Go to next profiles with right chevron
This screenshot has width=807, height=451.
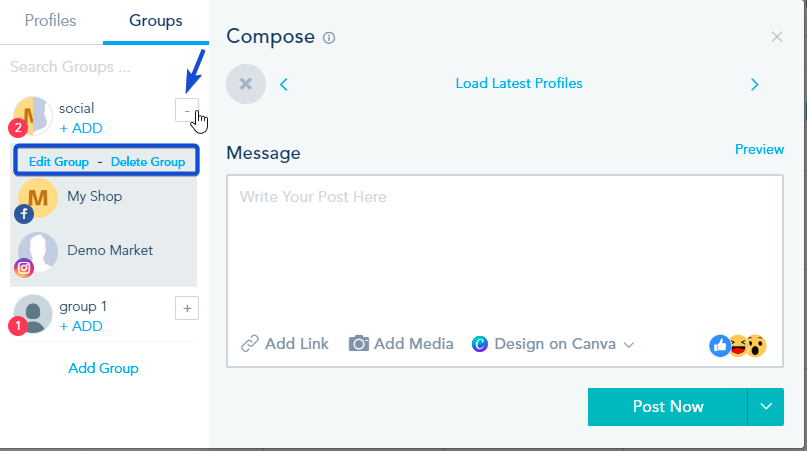tap(755, 84)
